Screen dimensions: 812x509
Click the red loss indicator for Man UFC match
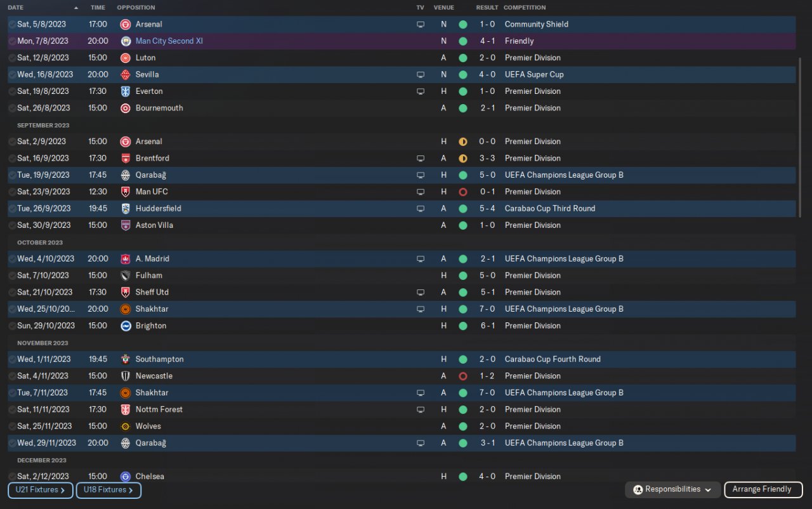pyautogui.click(x=462, y=192)
